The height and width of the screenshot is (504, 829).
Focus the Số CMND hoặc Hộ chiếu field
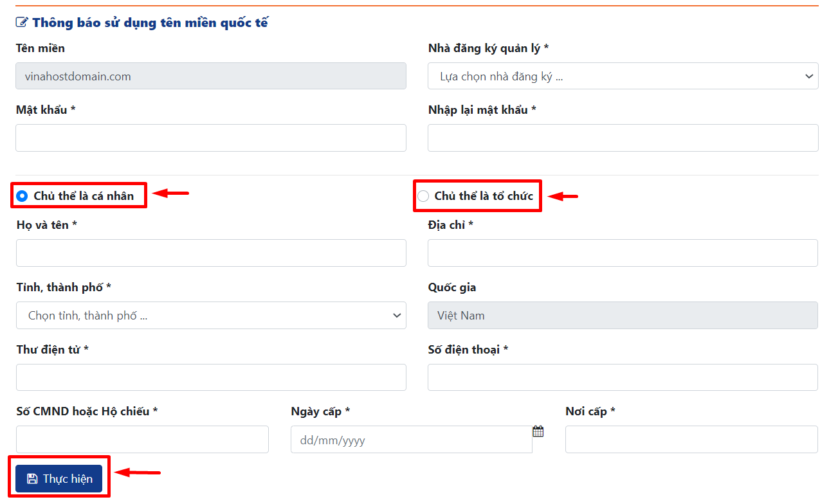[x=142, y=440]
